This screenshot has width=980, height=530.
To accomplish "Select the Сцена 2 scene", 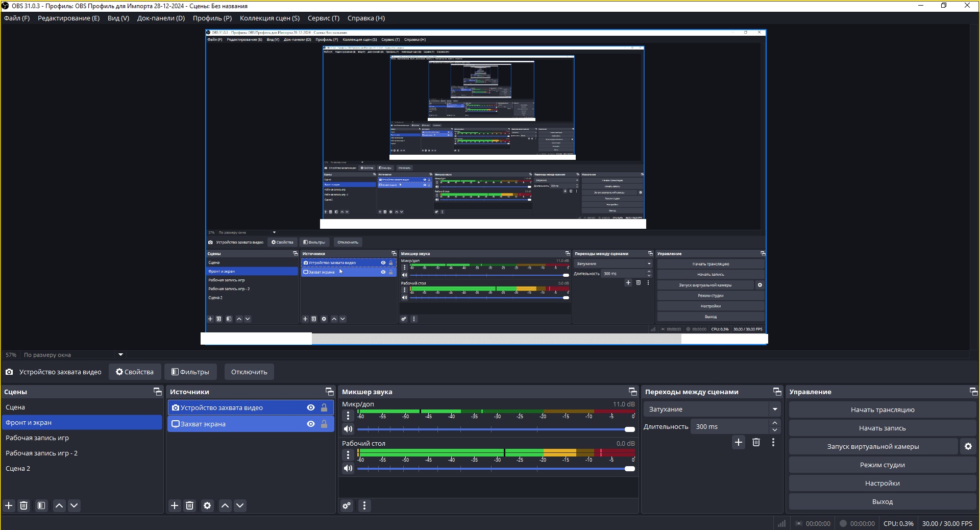I will 82,468.
